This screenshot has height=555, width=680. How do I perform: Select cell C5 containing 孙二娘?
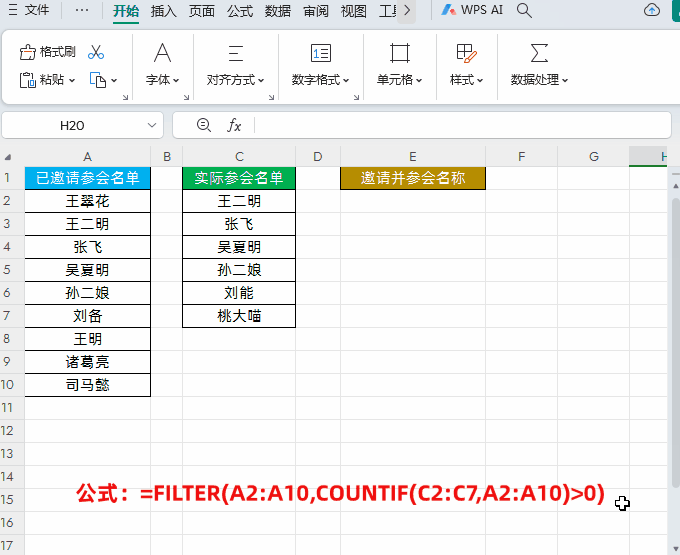(239, 270)
